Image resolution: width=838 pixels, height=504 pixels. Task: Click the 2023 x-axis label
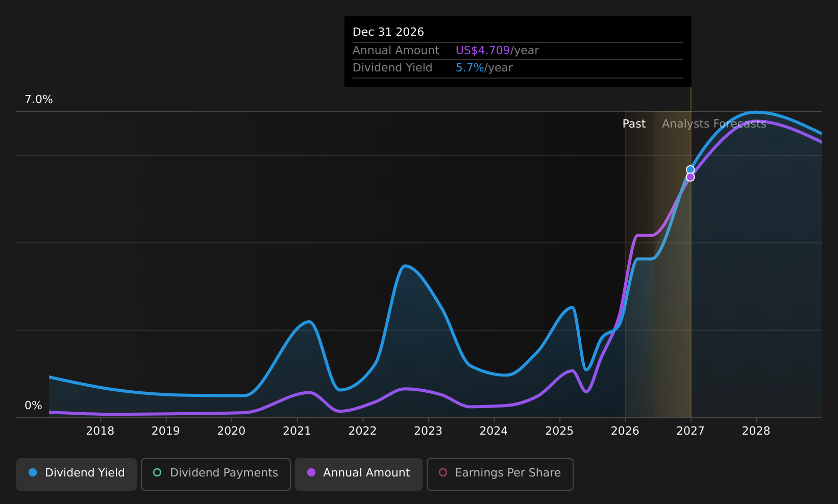coord(428,431)
